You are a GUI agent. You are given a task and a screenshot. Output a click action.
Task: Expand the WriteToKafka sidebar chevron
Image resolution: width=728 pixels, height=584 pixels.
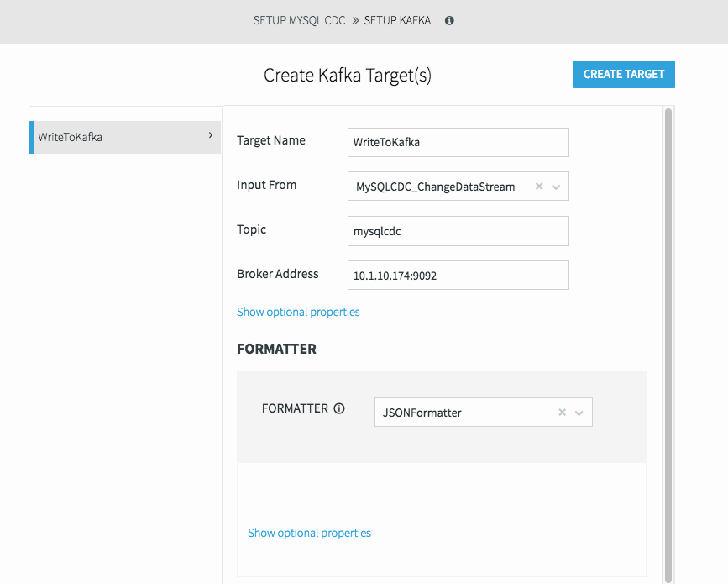210,135
